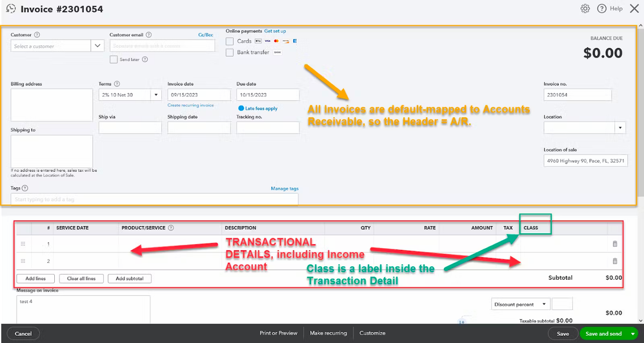Edit the Message on invoice text box
Viewport: 644px width, 343px height.
coord(83,309)
